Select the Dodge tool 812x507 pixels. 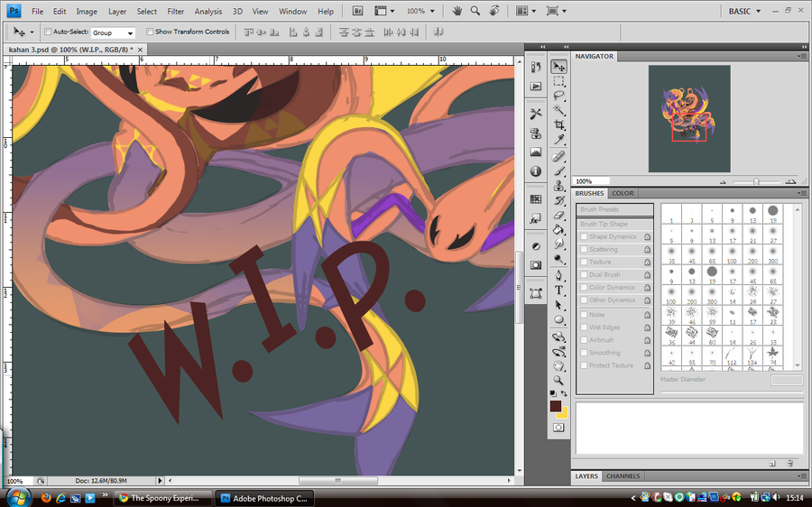point(558,258)
